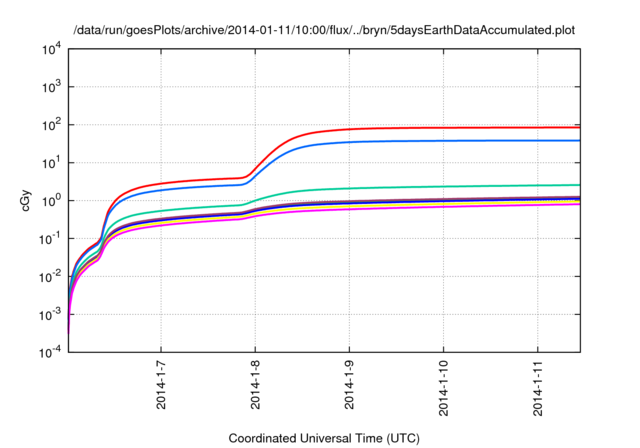Select the 10^2 y-axis tick label
The image size is (640, 448).
pyautogui.click(x=52, y=125)
